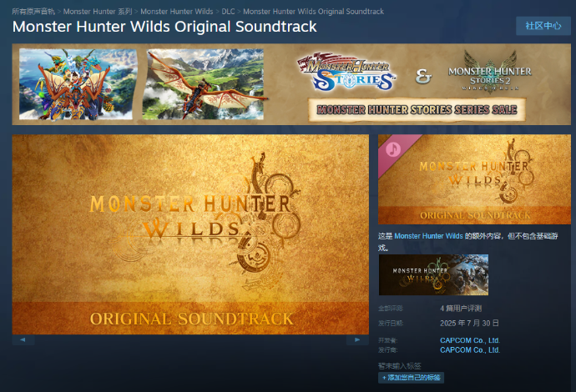Click the pink music note badge icon

[393, 149]
